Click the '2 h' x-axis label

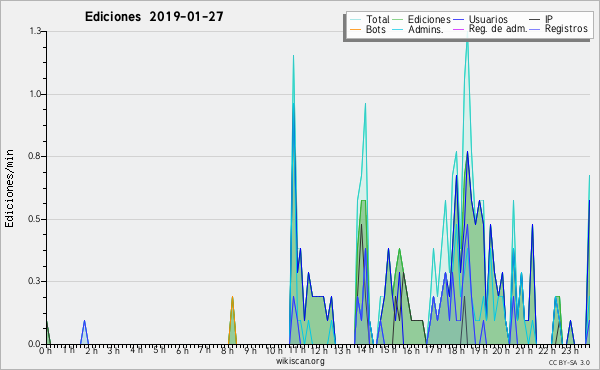(x=91, y=351)
